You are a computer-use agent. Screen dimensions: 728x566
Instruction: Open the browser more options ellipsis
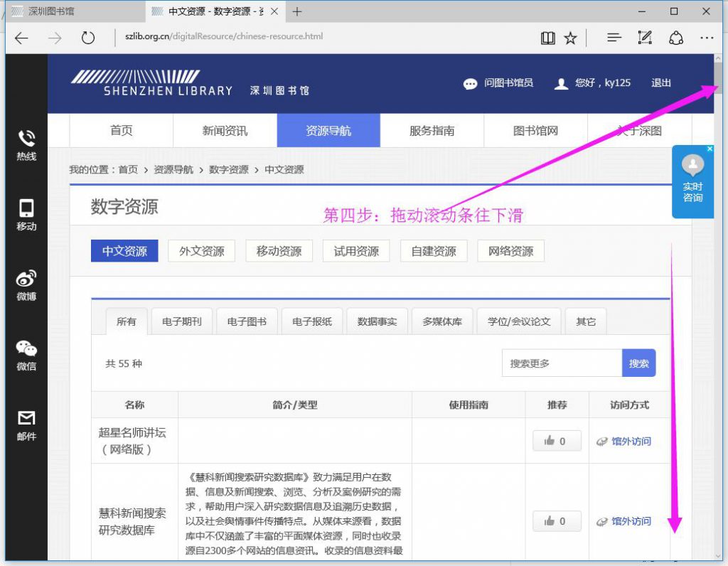pos(706,38)
